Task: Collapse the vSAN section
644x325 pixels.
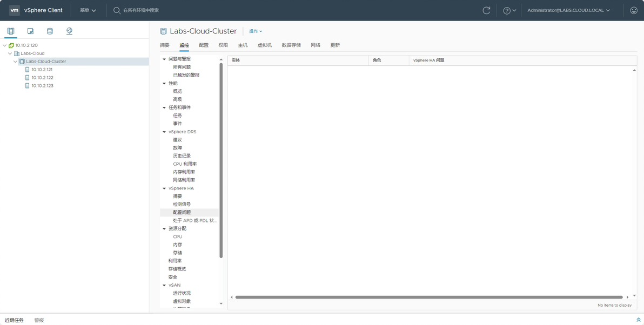Action: click(x=164, y=285)
